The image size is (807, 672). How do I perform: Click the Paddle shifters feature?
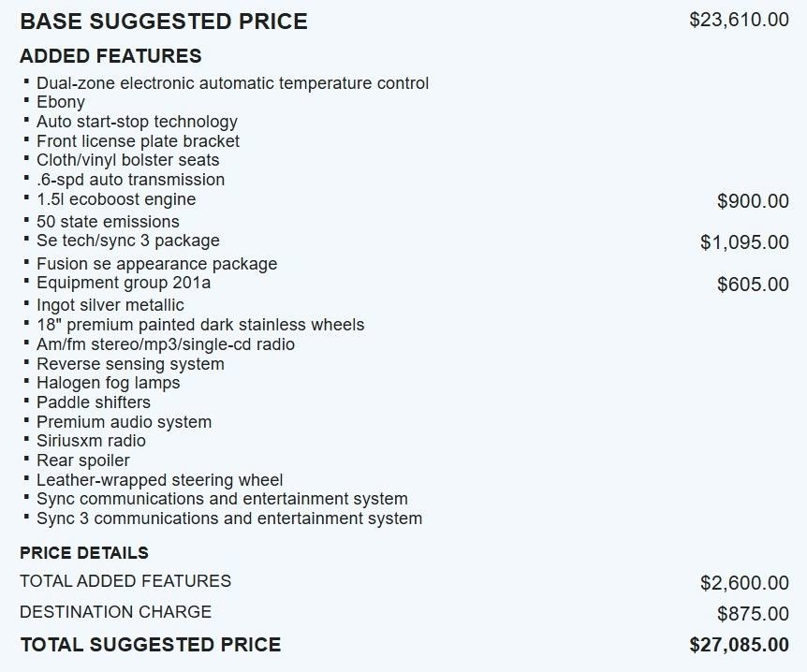94,402
